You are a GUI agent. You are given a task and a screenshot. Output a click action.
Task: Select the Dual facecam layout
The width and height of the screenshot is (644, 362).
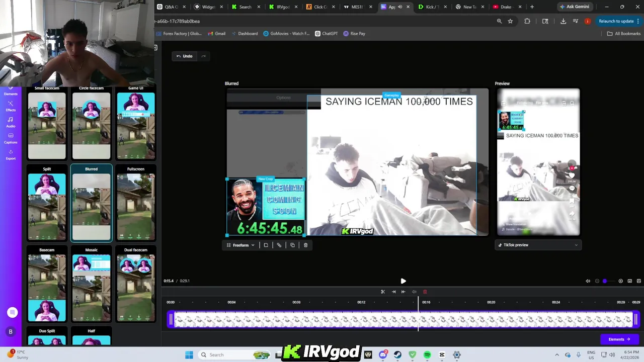pyautogui.click(x=136, y=284)
